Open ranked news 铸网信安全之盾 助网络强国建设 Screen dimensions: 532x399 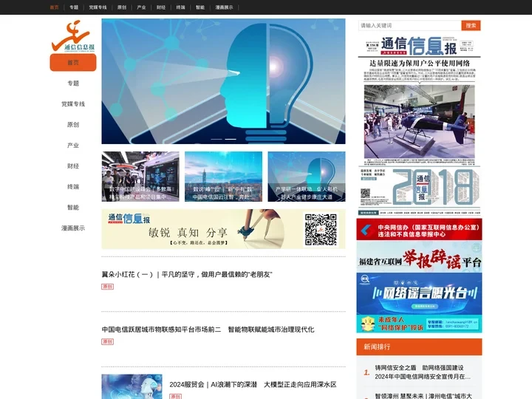tap(423, 372)
